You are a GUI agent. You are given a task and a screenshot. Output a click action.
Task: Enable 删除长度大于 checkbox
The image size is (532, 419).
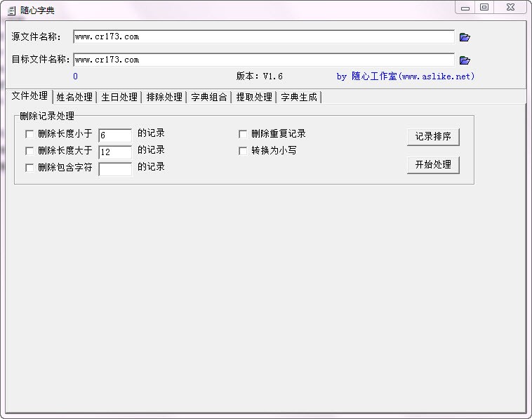(x=29, y=151)
